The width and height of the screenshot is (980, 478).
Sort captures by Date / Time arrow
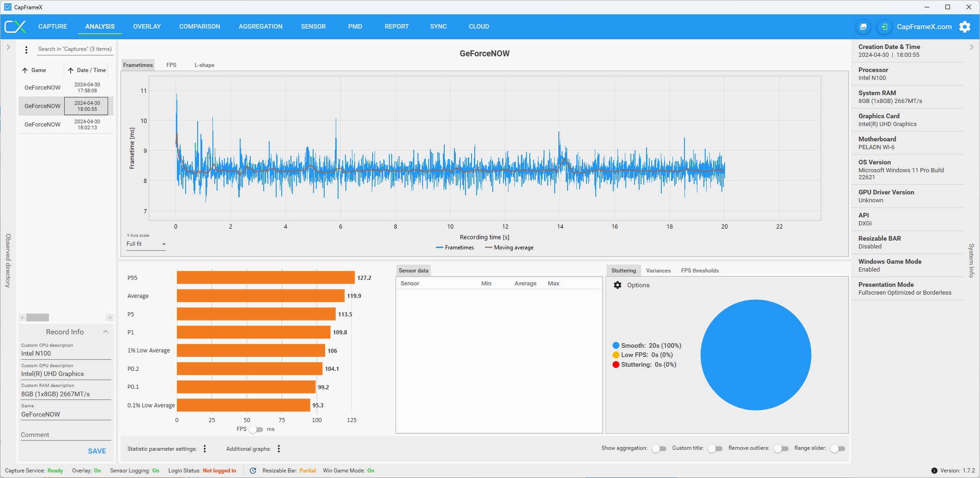[71, 70]
